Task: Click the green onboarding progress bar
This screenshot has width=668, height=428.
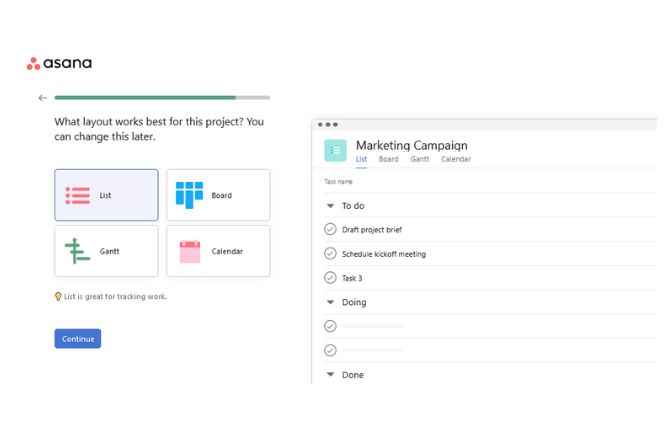Action: 162,98
